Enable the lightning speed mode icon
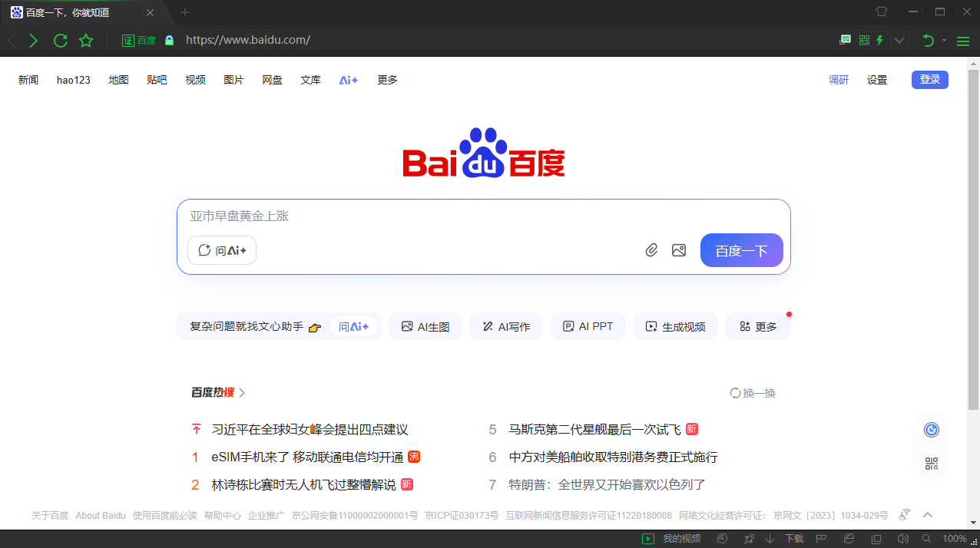This screenshot has height=548, width=980. pyautogui.click(x=880, y=40)
